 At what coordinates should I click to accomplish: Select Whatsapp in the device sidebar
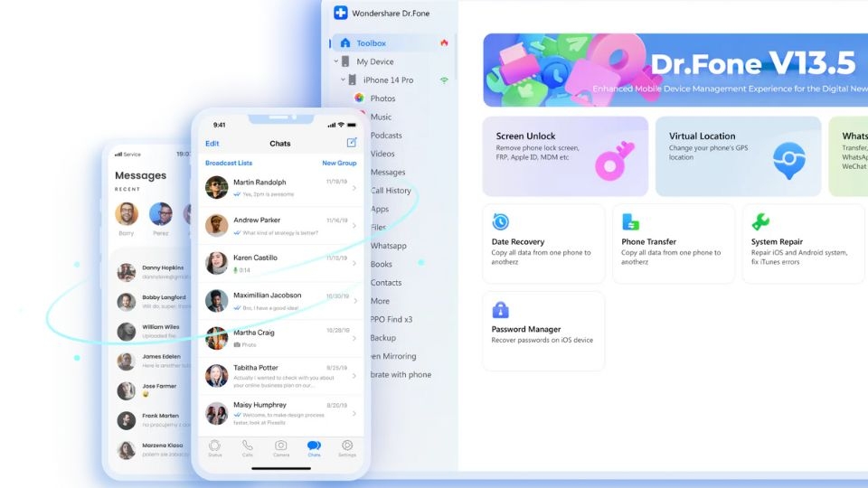(x=389, y=246)
